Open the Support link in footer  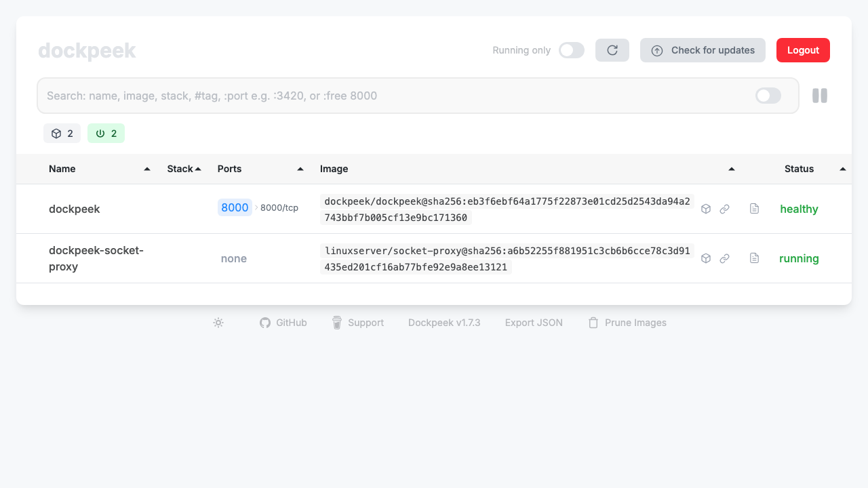[x=358, y=323]
